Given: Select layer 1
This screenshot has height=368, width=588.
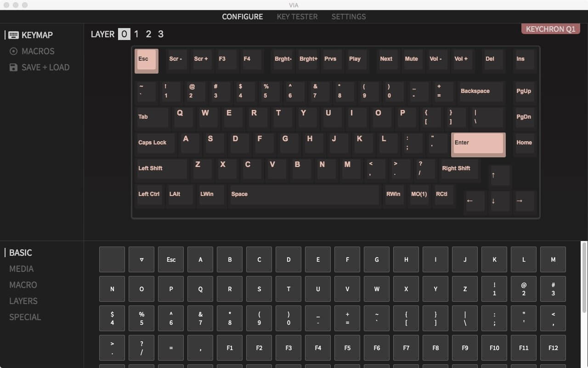Looking at the screenshot, I should tap(136, 34).
